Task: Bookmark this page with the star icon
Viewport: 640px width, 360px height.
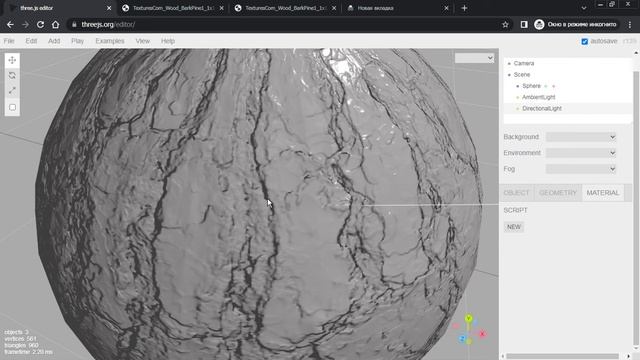Action: click(x=505, y=24)
